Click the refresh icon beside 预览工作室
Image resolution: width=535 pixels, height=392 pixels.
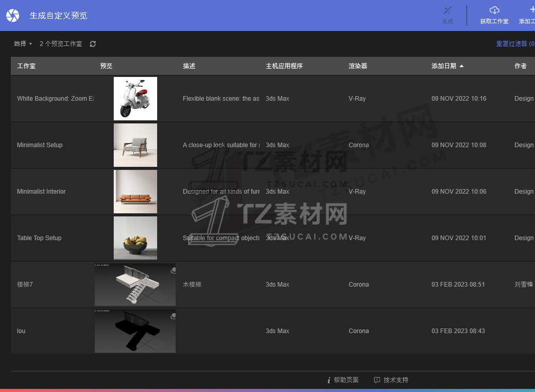click(93, 44)
